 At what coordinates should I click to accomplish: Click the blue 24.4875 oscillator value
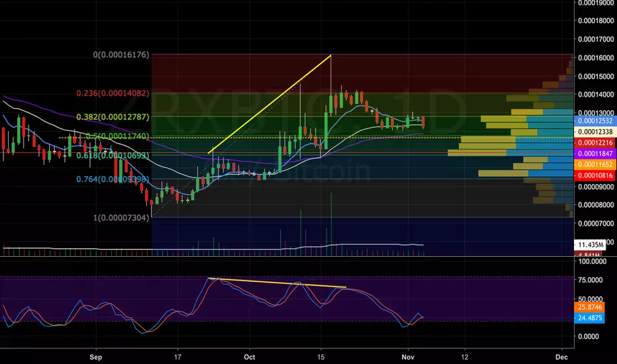pos(590,318)
